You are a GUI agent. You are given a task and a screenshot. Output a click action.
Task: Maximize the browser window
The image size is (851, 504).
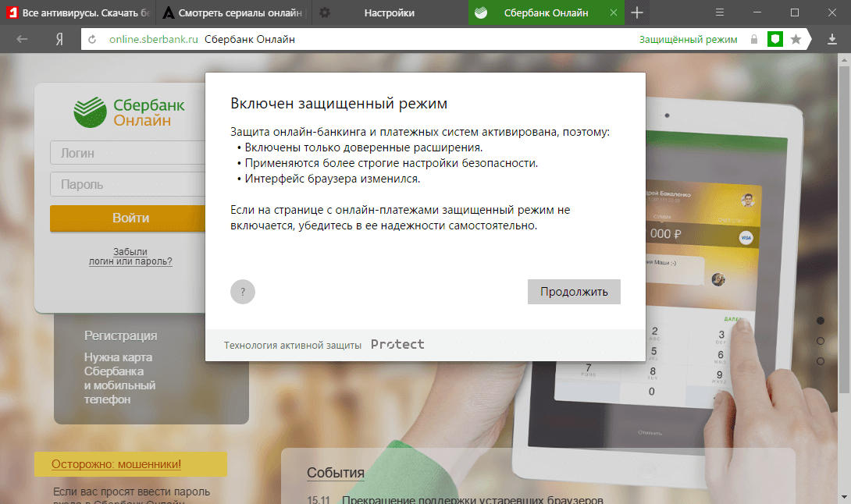pyautogui.click(x=795, y=12)
